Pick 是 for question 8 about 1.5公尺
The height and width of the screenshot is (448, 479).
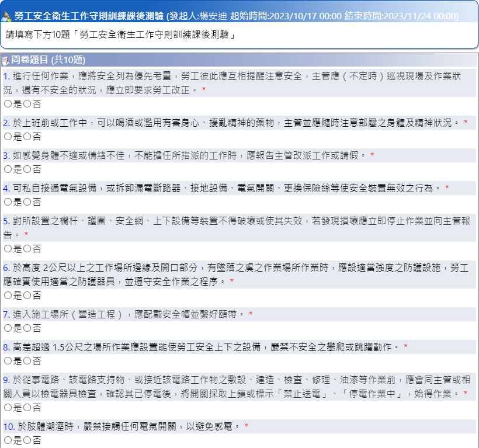click(x=8, y=361)
